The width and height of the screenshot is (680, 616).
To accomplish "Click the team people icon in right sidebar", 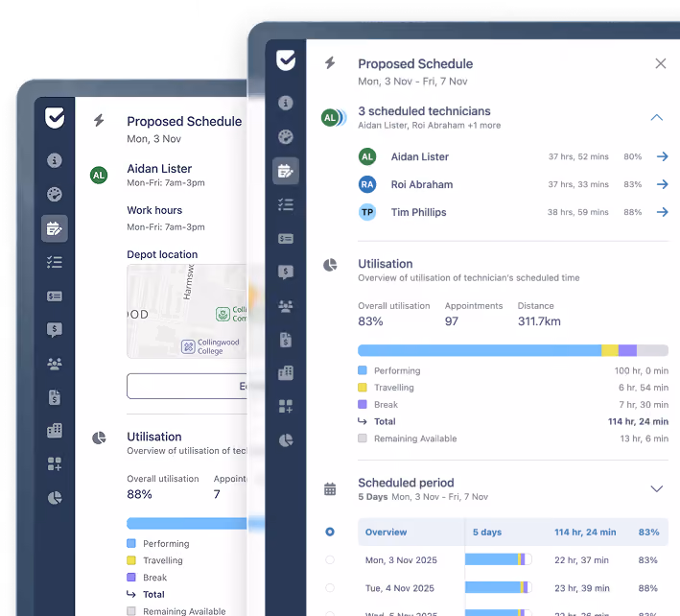I will point(286,306).
